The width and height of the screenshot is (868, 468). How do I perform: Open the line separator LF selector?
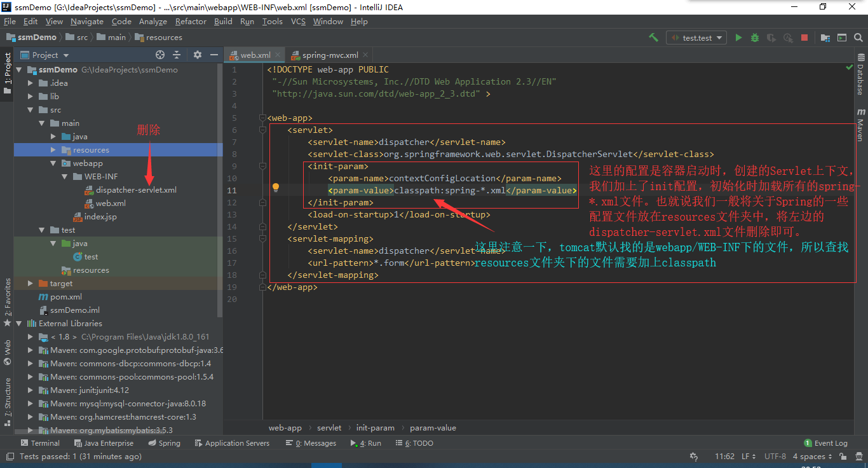click(749, 457)
